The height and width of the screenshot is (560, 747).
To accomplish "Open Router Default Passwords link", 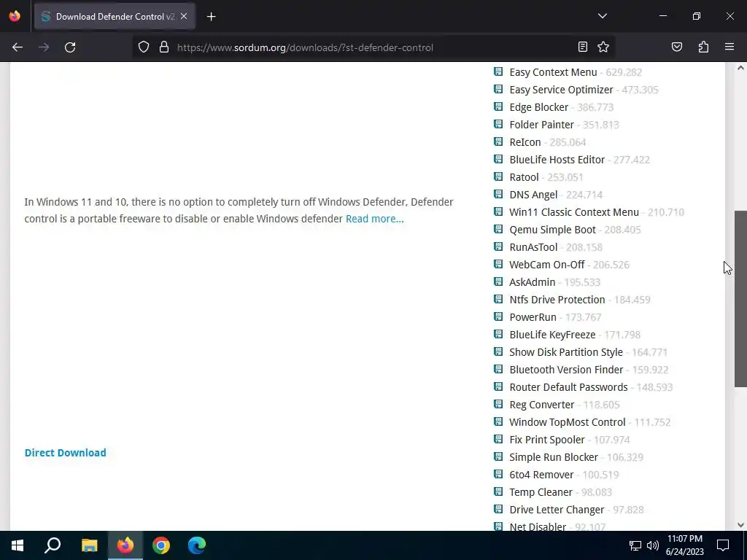I will click(x=568, y=388).
